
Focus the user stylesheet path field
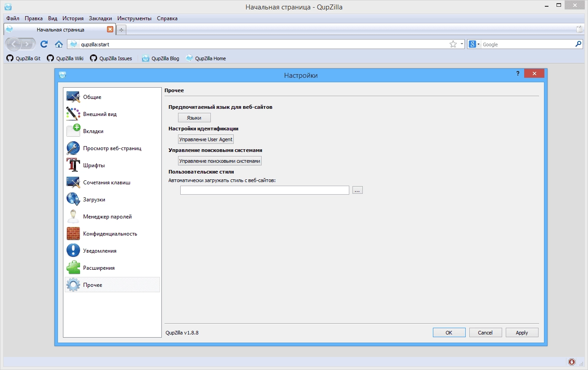[265, 190]
